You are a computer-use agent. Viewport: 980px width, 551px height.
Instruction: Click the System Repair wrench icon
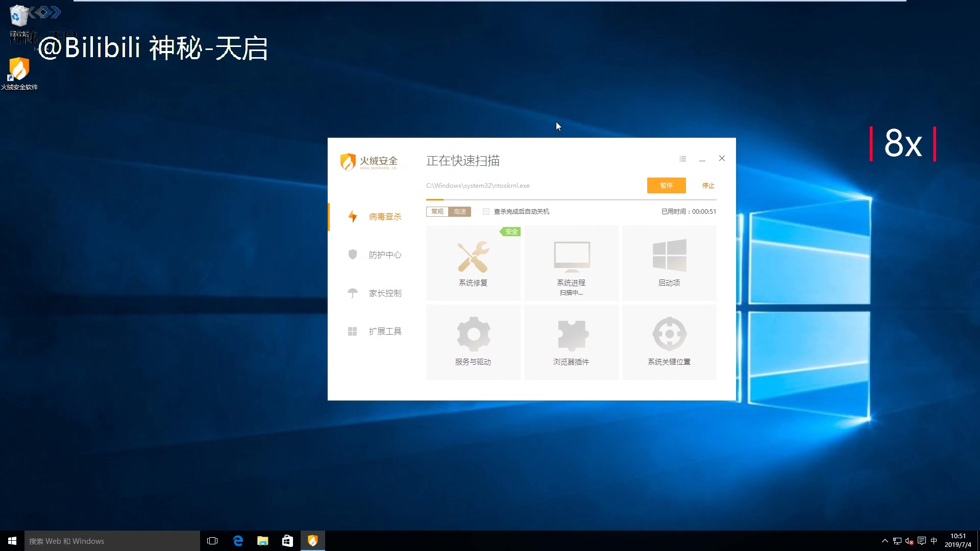473,257
